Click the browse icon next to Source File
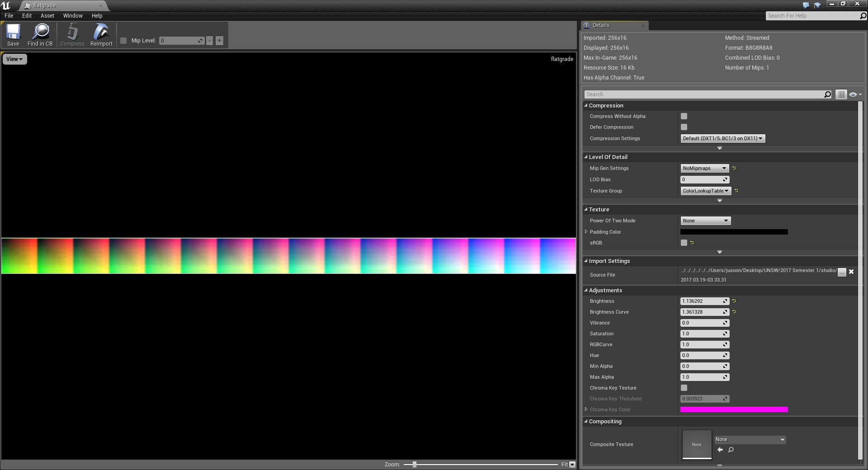Viewport: 868px width, 470px height. [x=841, y=273]
